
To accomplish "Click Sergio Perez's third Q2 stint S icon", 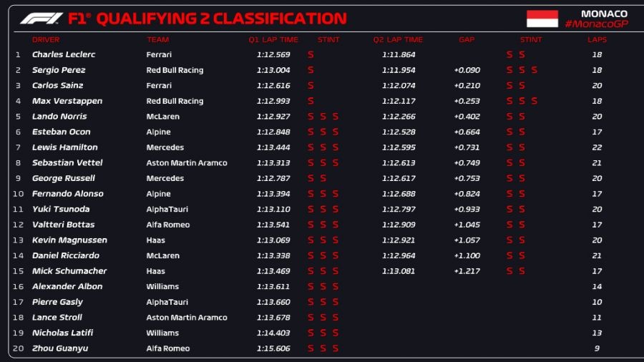I will tap(535, 70).
